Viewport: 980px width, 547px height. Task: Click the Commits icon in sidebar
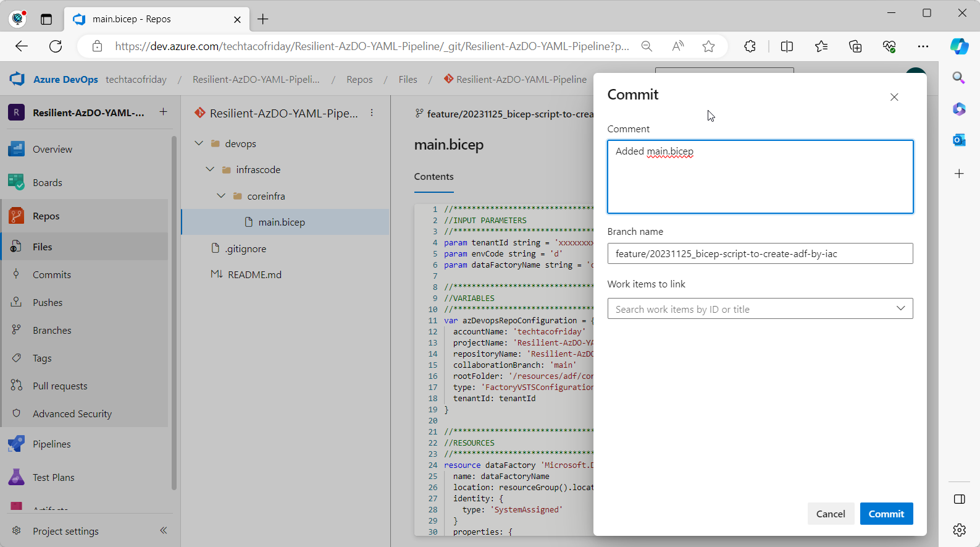(x=17, y=274)
